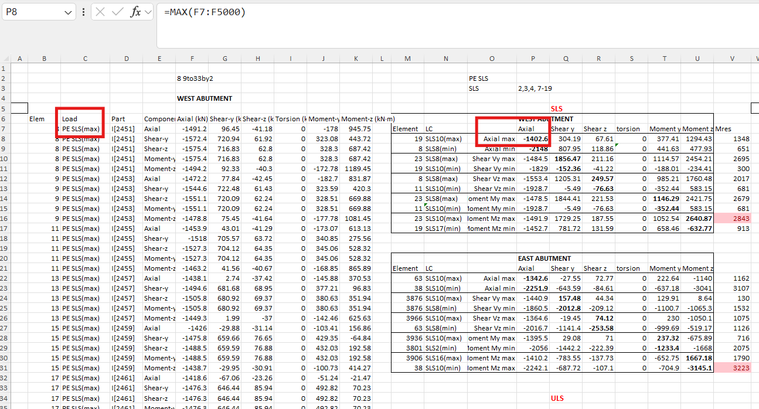Click bold value 1856.47
The image size is (759, 409).
pos(567,159)
